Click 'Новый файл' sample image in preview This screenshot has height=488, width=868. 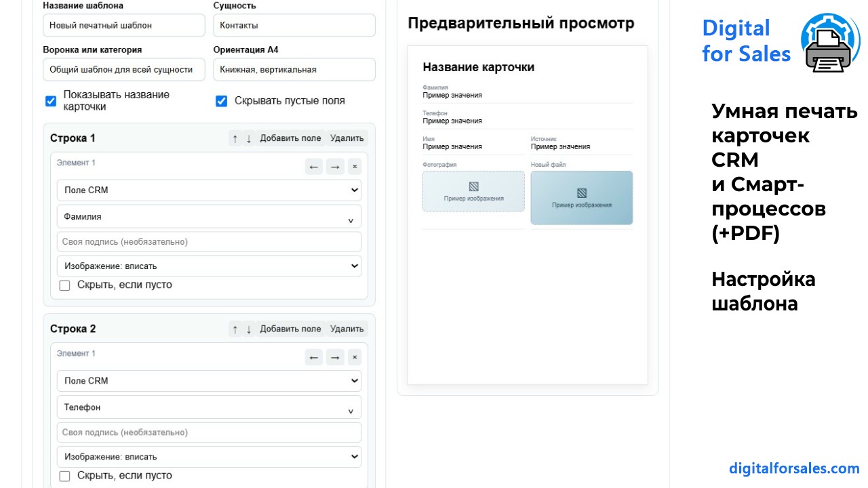pyautogui.click(x=582, y=197)
